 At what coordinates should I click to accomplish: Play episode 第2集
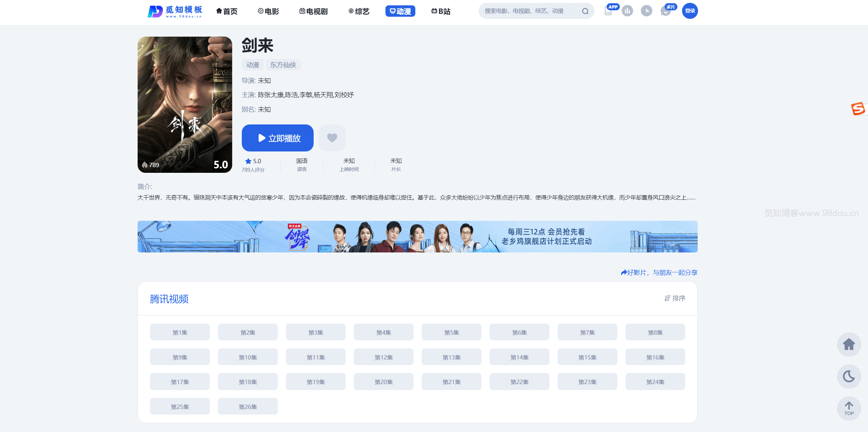pyautogui.click(x=248, y=332)
